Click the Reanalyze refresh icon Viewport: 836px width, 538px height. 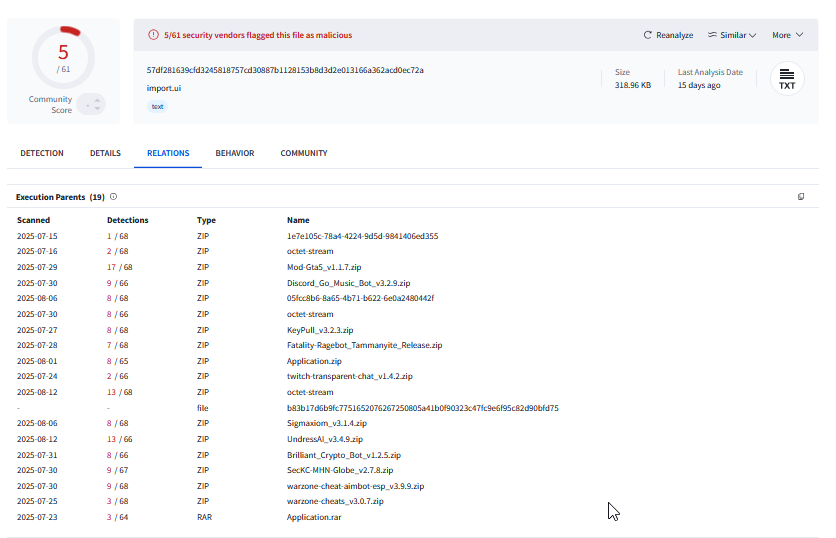tap(648, 35)
